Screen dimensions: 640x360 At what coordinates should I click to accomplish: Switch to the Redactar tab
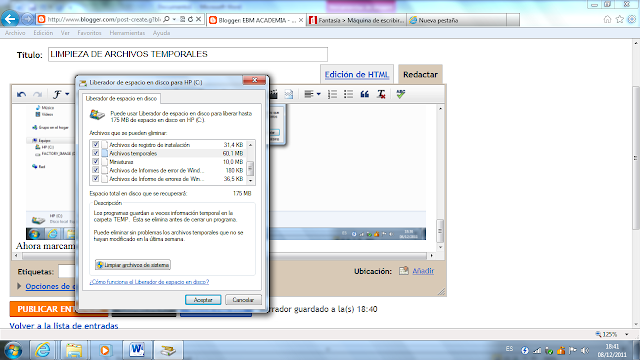420,75
